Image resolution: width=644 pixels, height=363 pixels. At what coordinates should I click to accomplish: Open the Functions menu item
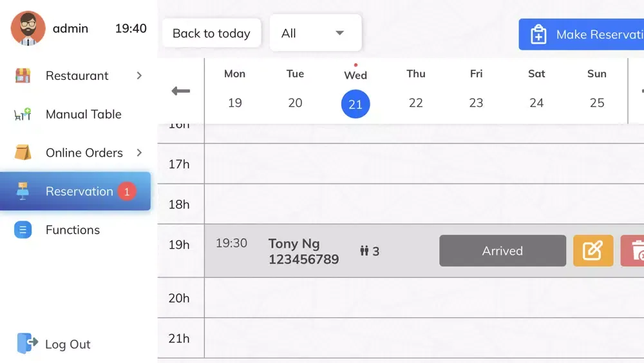pyautogui.click(x=73, y=230)
